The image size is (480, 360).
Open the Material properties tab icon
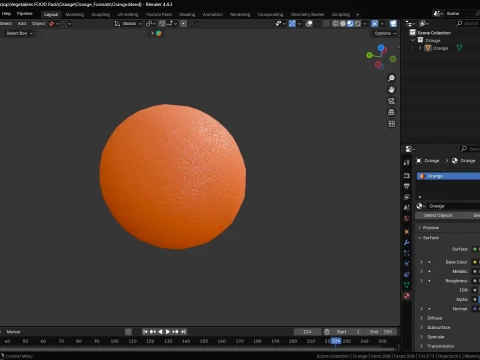[407, 296]
